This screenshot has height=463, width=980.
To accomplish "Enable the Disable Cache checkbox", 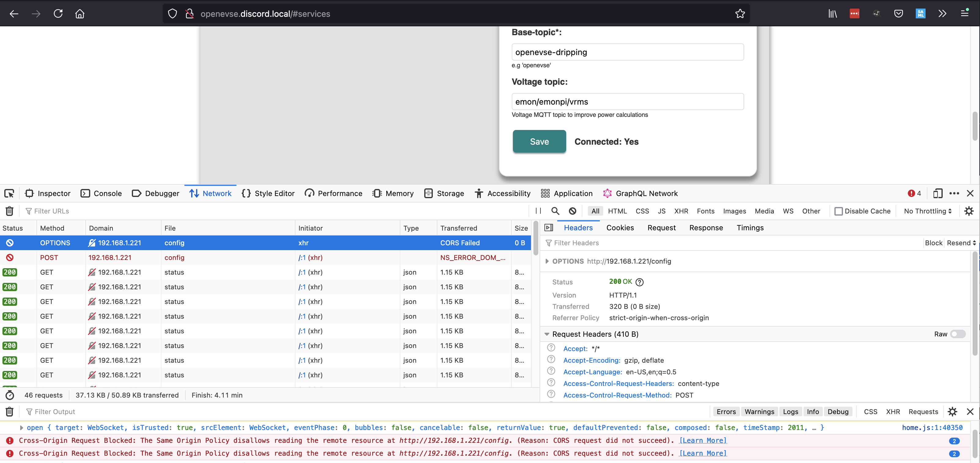I will click(839, 211).
